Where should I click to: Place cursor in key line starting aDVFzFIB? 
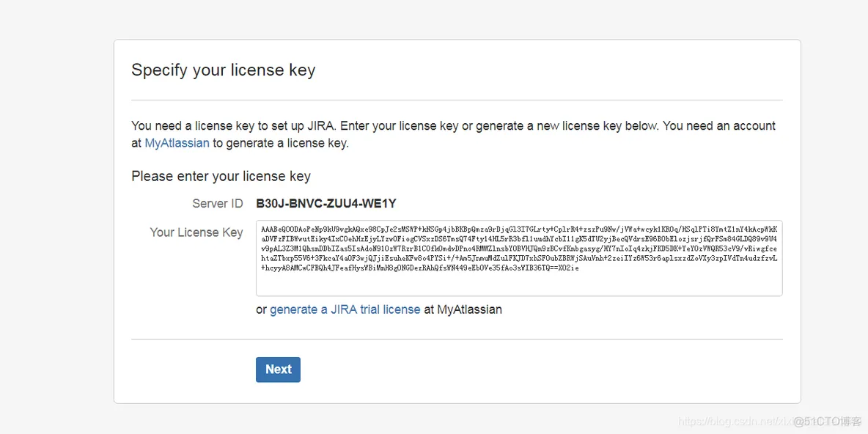coord(519,238)
